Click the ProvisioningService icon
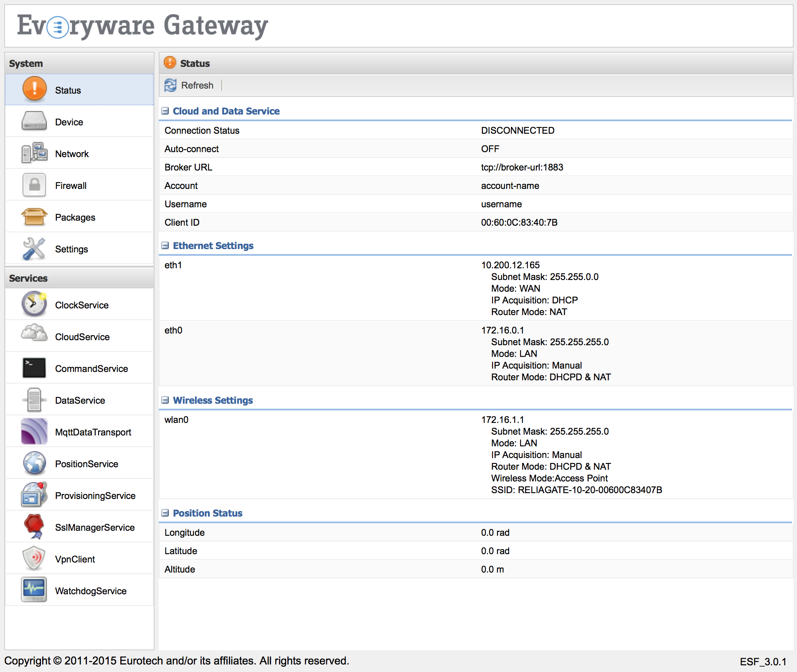This screenshot has height=672, width=797. click(34, 494)
